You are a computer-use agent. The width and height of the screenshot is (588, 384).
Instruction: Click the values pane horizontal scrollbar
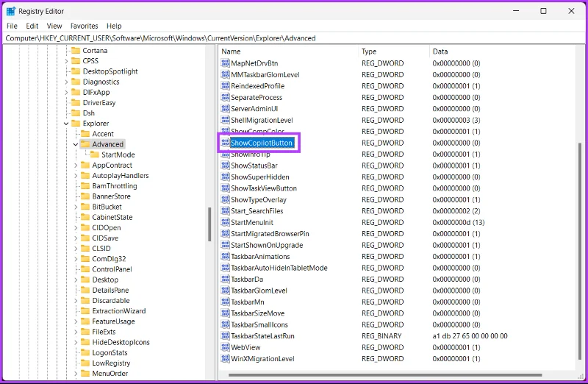pyautogui.click(x=385, y=375)
